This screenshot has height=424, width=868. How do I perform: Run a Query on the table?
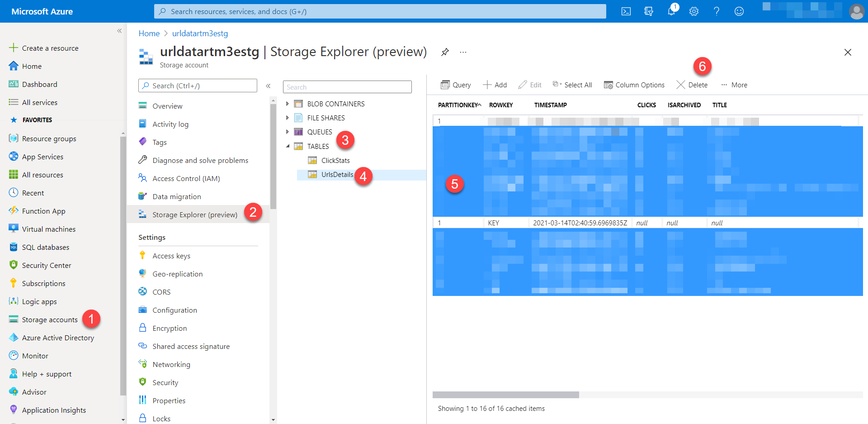coord(456,85)
